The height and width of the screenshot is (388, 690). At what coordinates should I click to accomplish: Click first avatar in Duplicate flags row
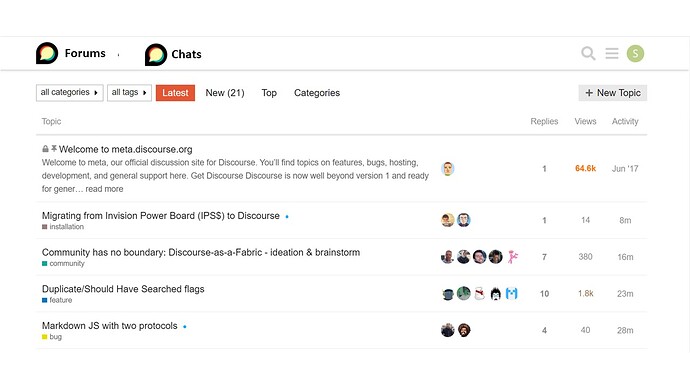coord(448,293)
